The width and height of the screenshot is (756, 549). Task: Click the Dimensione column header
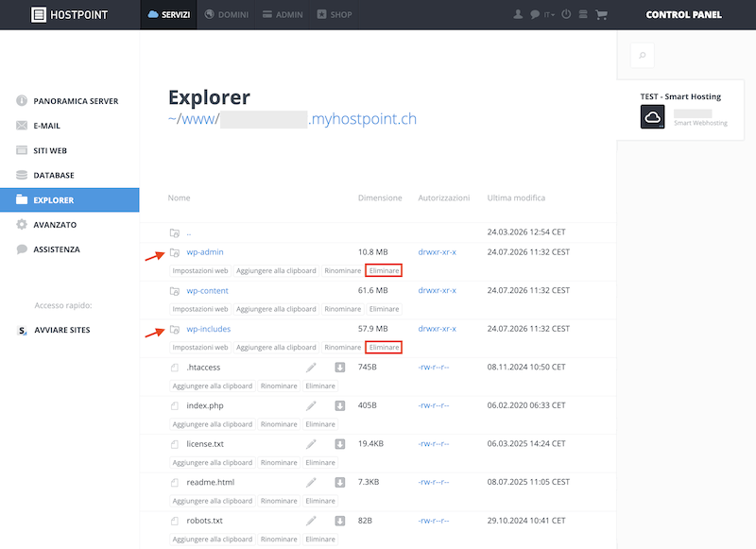380,198
